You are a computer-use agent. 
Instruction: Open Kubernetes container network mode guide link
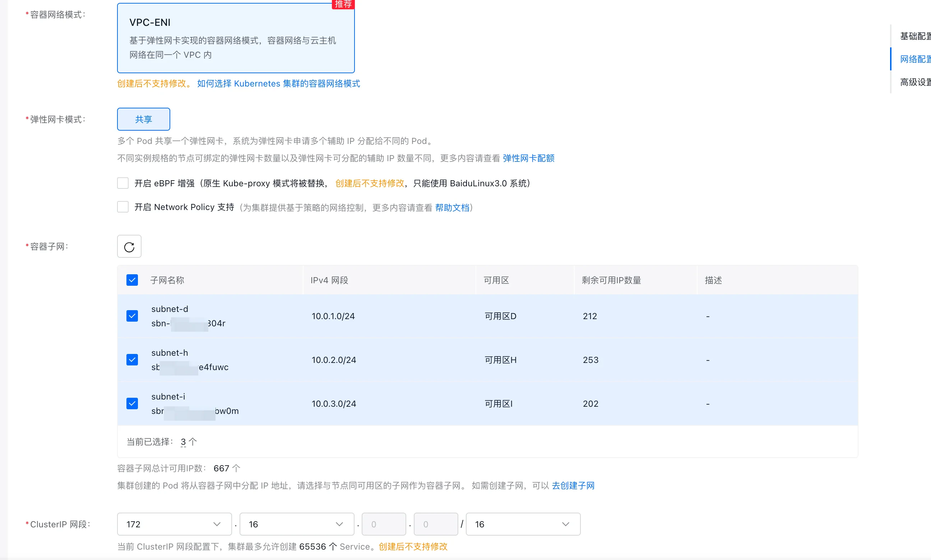(x=278, y=83)
